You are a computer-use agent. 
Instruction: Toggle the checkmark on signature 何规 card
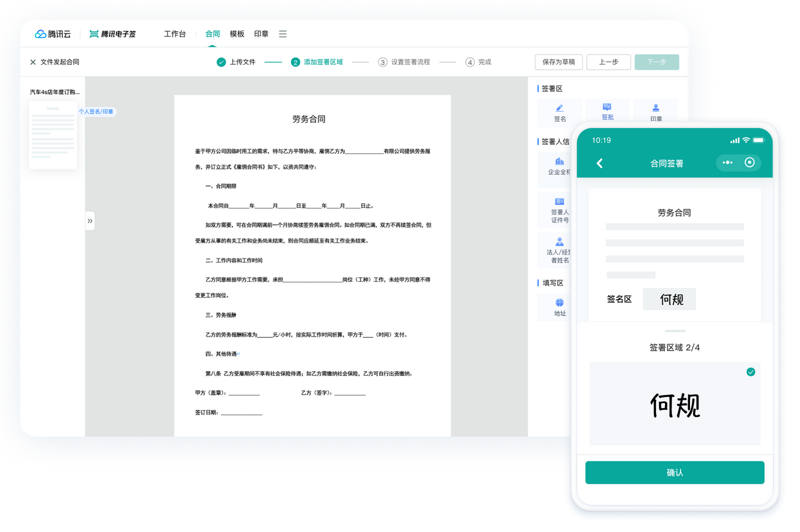(751, 372)
